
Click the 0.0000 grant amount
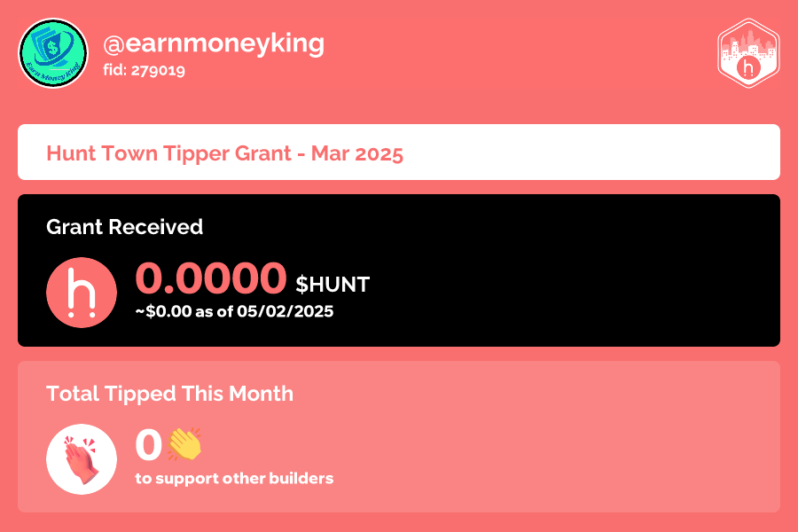211,278
